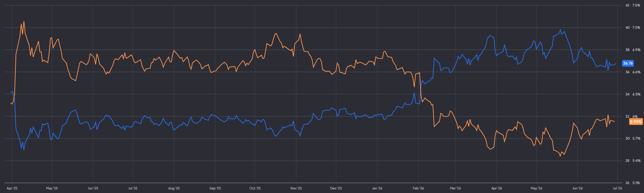
Task: Click the orange 5.93% value tag
Action: point(636,122)
